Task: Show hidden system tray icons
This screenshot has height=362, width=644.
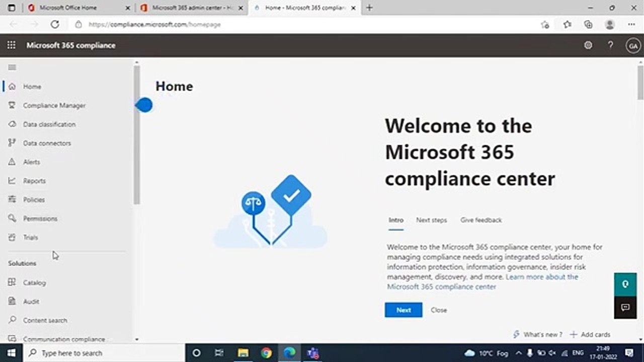Action: coord(519,353)
